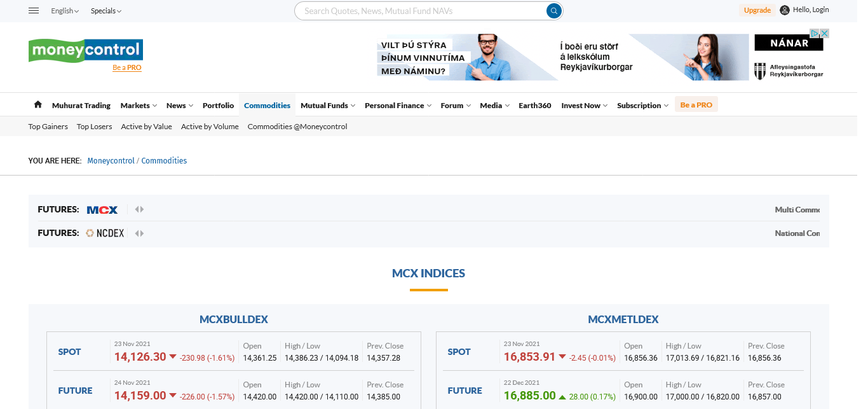Go to the home icon in navbar
Screen dimensions: 868x409
coord(38,105)
